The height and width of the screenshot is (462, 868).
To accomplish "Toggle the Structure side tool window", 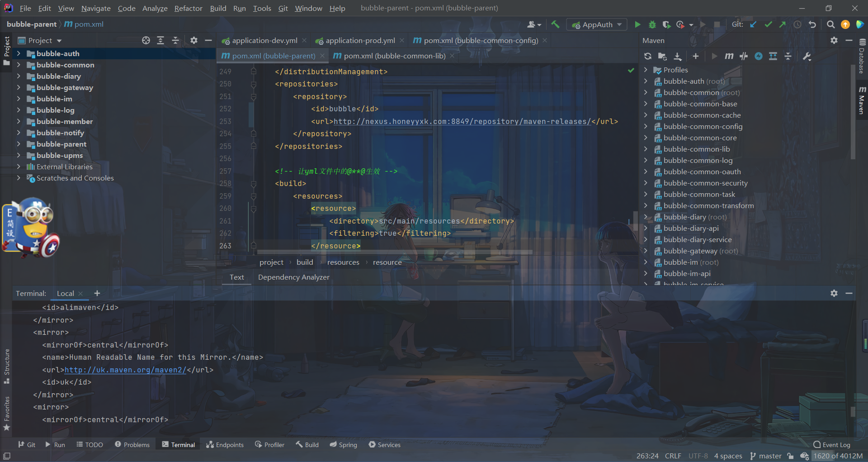I will pos(7,367).
